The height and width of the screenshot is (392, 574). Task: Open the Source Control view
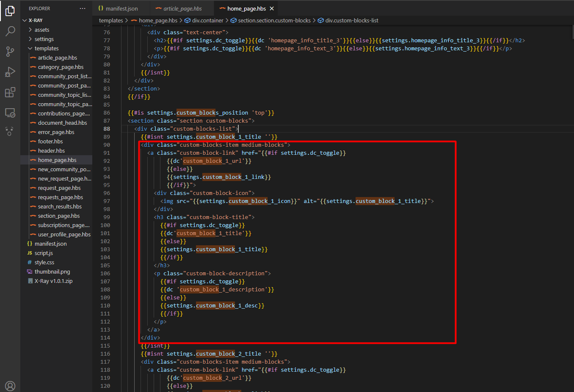pyautogui.click(x=10, y=52)
